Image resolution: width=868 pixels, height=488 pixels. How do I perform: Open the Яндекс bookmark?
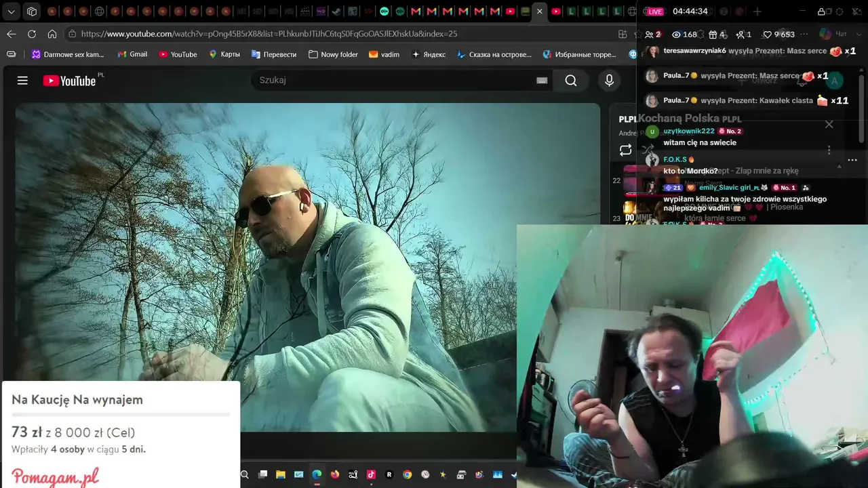(x=429, y=54)
